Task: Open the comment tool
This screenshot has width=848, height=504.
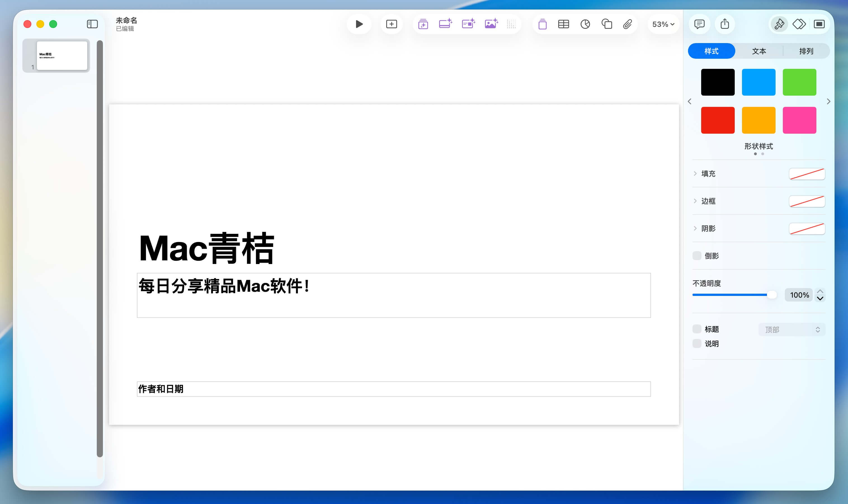Action: coord(699,24)
